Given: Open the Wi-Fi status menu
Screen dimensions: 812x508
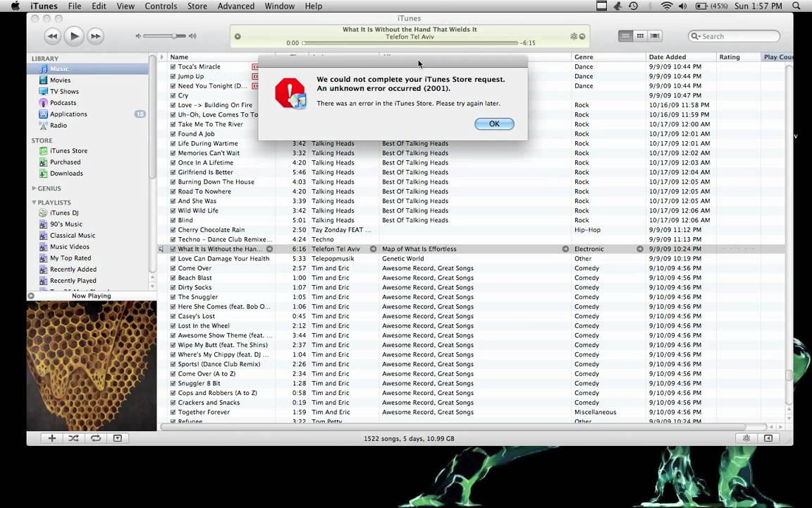Looking at the screenshot, I should [x=667, y=6].
